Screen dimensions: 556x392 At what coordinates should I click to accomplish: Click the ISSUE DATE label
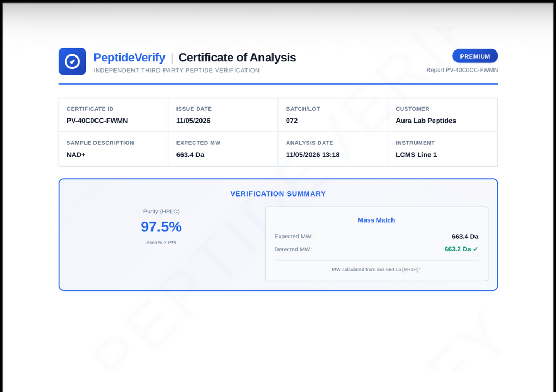194,109
